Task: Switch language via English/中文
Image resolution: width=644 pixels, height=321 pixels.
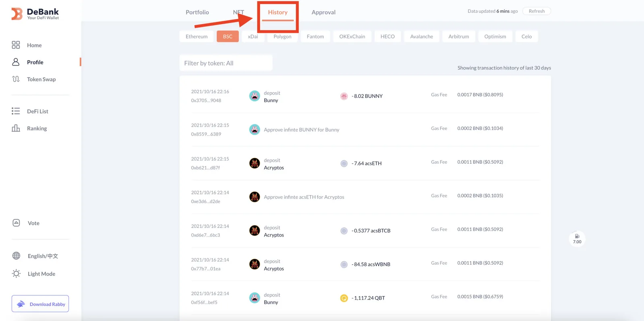Action: coord(43,256)
